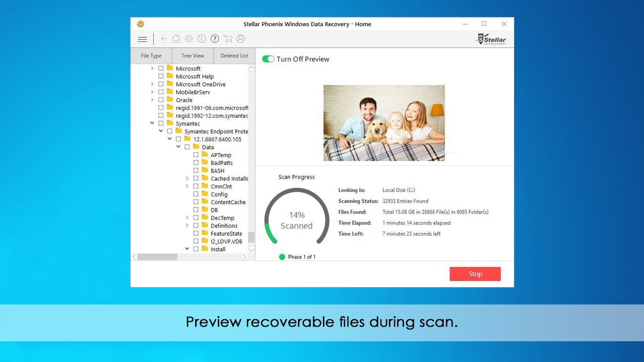Check the Microsoft OneDrive checkbox

point(161,84)
